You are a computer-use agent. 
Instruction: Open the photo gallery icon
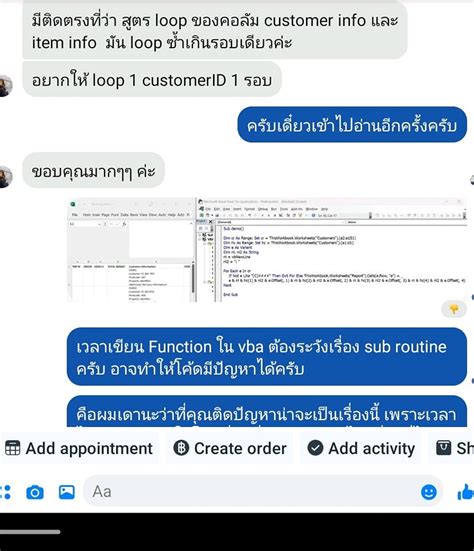66,492
